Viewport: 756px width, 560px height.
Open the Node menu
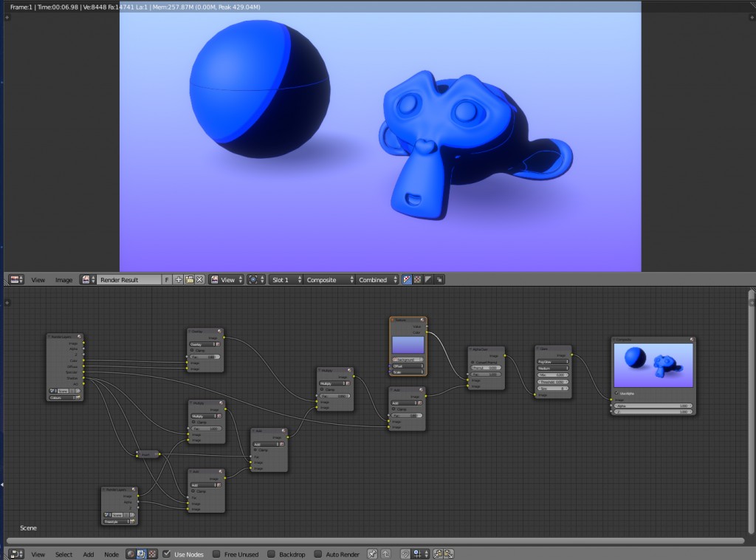[x=111, y=554]
